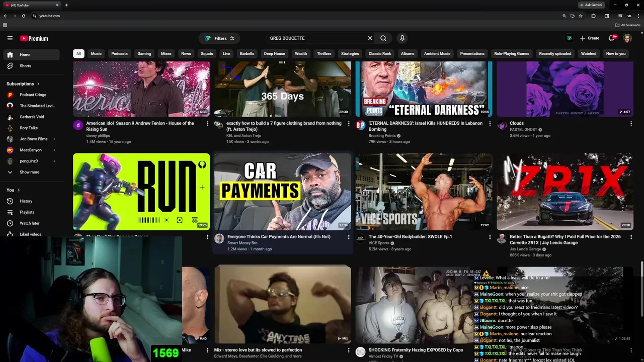The image size is (644, 362).
Task: Open the YouTube hamburger guide menu
Action: tap(10, 38)
